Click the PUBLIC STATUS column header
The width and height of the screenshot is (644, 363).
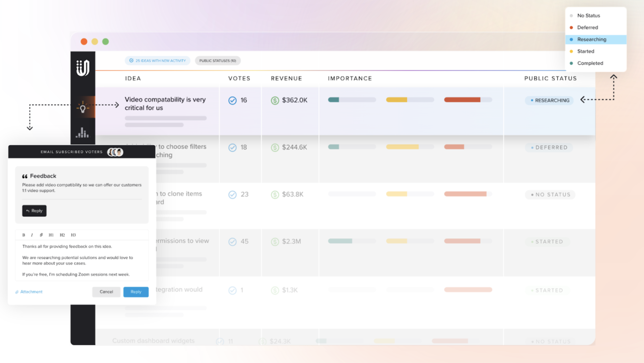(550, 78)
